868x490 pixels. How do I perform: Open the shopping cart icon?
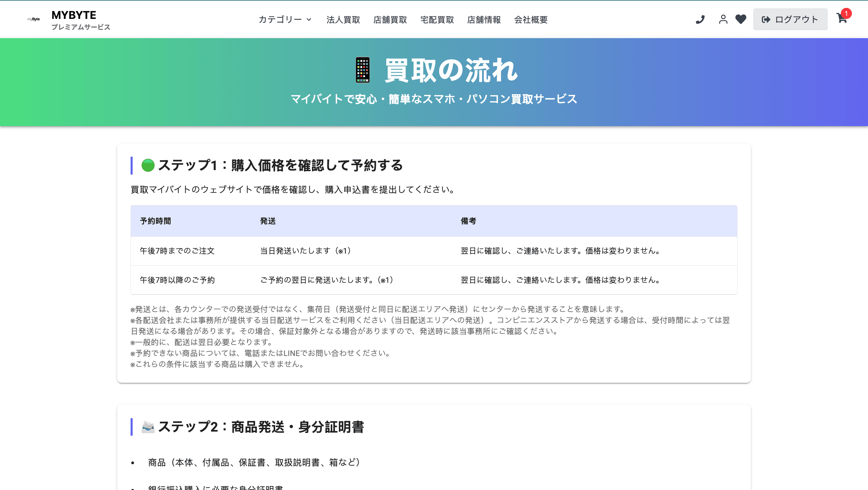[841, 19]
